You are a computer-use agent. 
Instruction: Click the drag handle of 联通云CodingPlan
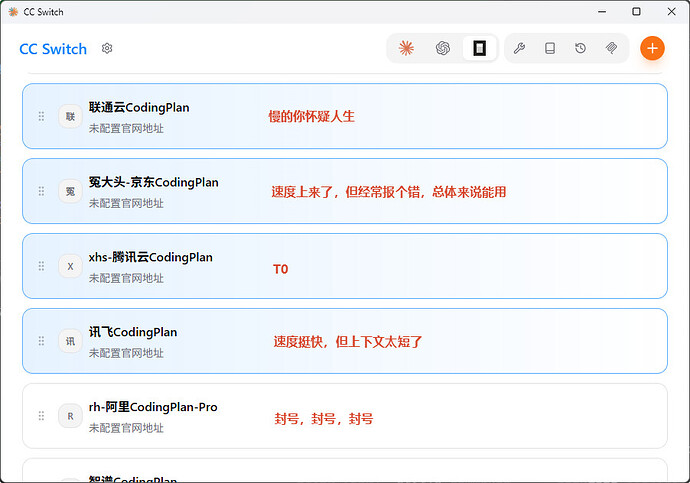41,116
